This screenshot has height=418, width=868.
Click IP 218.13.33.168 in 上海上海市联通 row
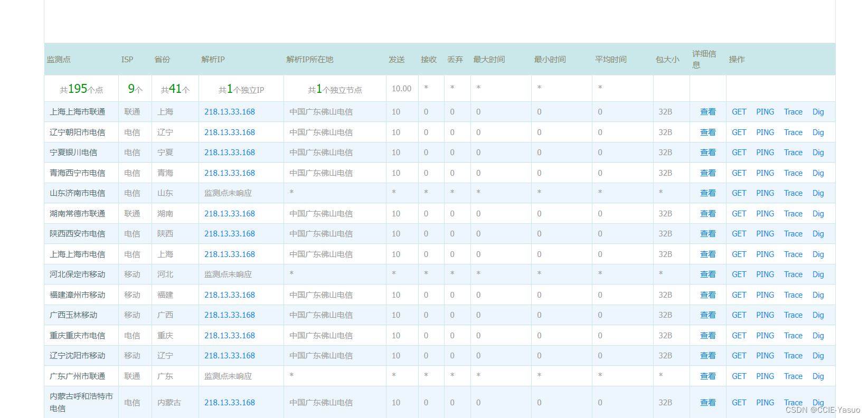click(230, 112)
